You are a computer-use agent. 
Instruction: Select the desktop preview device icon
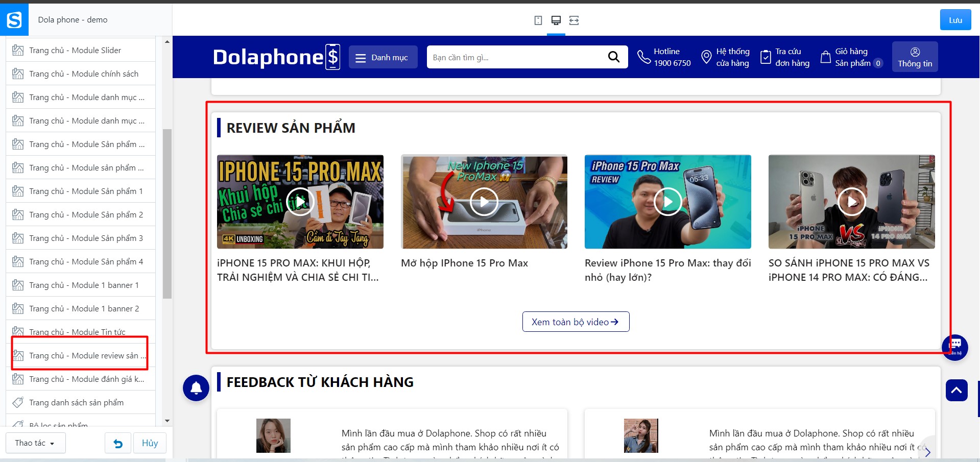click(556, 20)
